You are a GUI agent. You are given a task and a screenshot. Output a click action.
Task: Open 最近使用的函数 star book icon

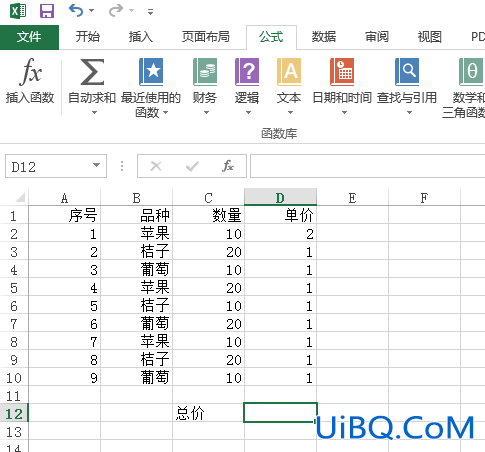(151, 72)
